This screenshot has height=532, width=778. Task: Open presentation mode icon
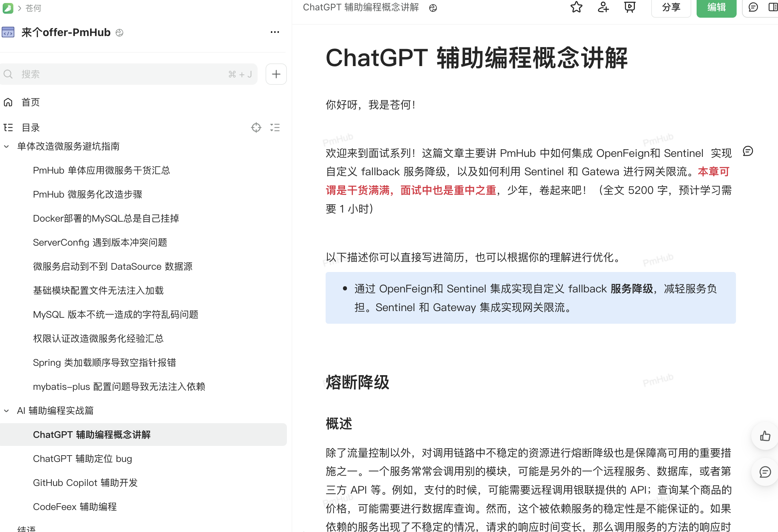point(630,7)
